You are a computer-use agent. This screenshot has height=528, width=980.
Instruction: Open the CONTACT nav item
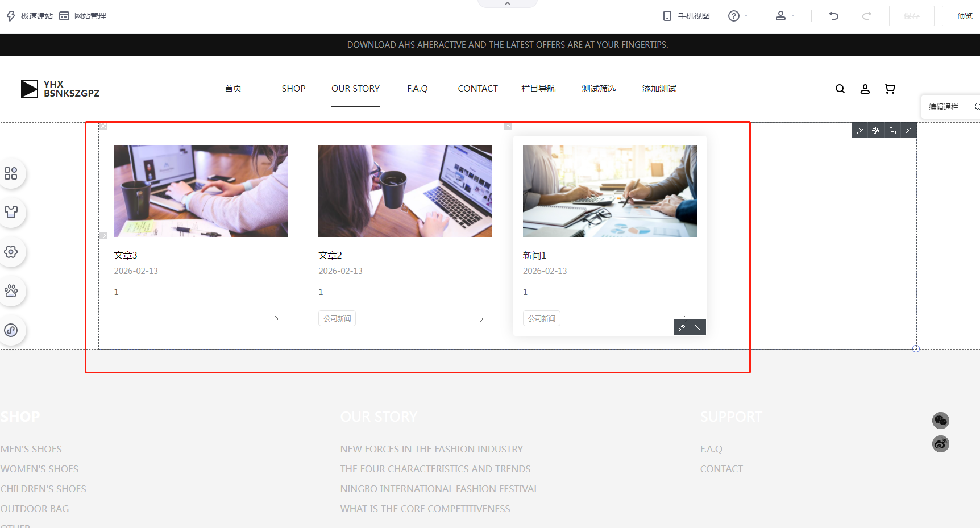(477, 89)
